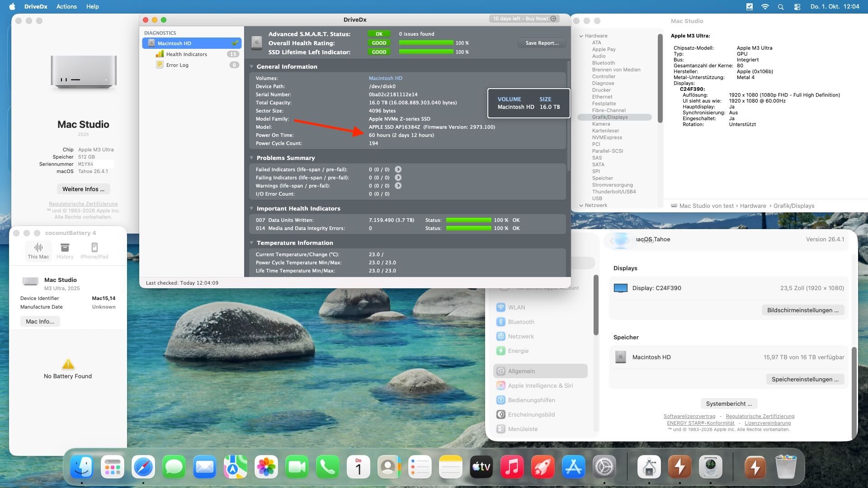
Task: Click arrow icon beside the Warnings row
Action: (398, 186)
